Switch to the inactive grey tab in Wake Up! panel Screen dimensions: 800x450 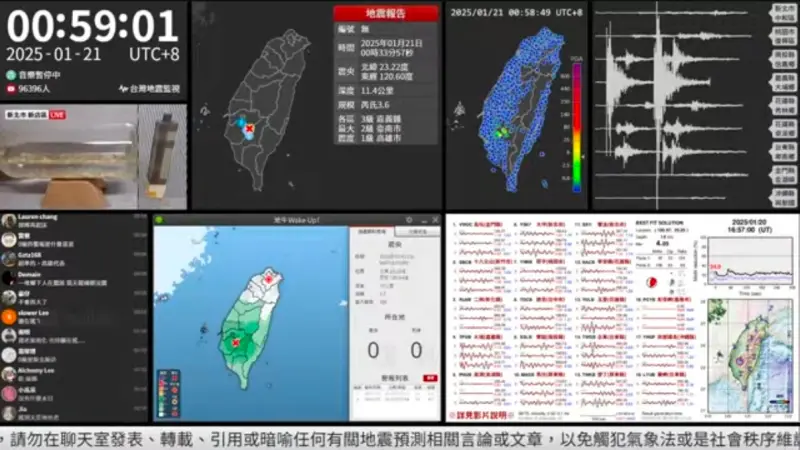(x=417, y=232)
